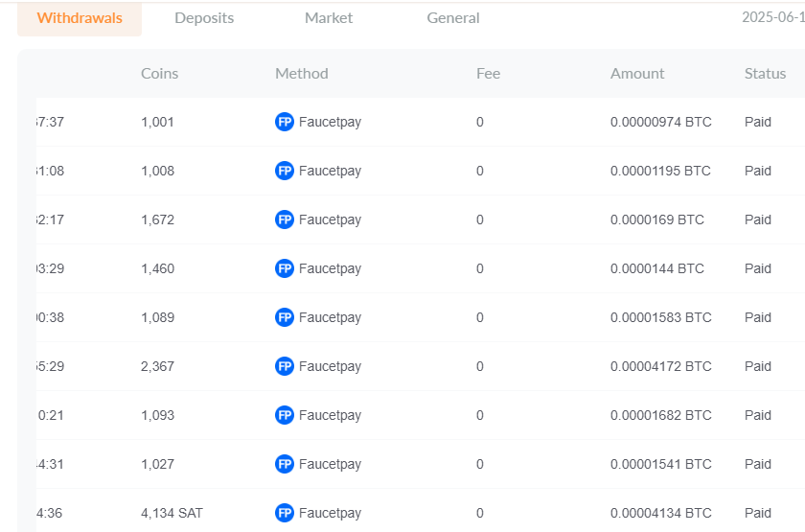Click the Faucetpay icon in the 4,134 SAT row
Viewport: 805px width, 532px height.
[x=285, y=513]
